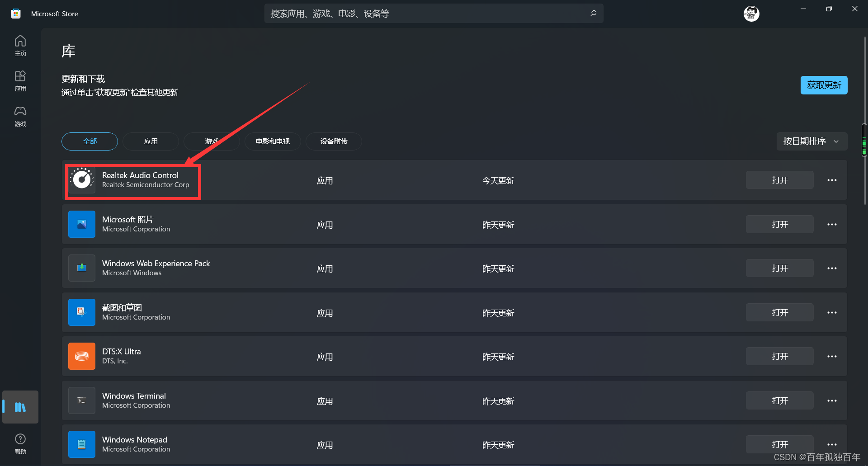Open Windows Web Experience Pack via 打开
Viewport: 868px width, 466px height.
click(780, 268)
